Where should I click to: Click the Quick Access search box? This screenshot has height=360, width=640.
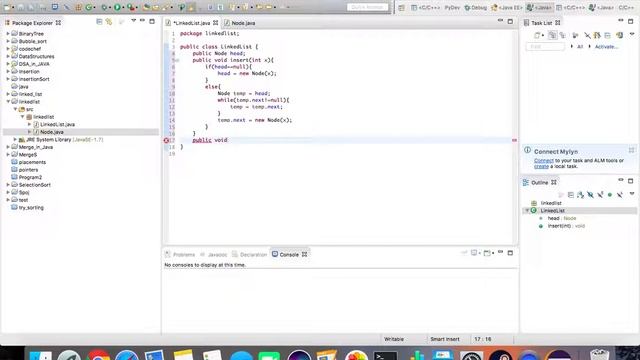click(x=367, y=7)
